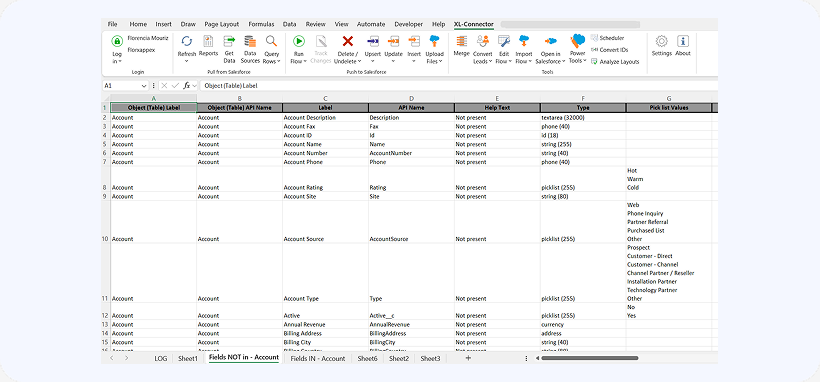
Task: Expand the Refresh dropdown arrow
Action: click(187, 61)
